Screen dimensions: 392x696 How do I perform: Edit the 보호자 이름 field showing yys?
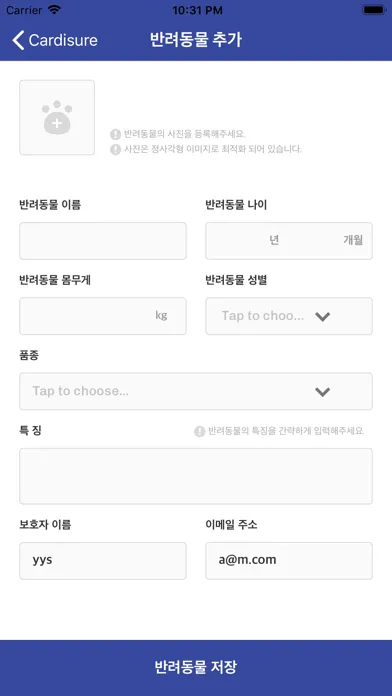[x=103, y=561]
